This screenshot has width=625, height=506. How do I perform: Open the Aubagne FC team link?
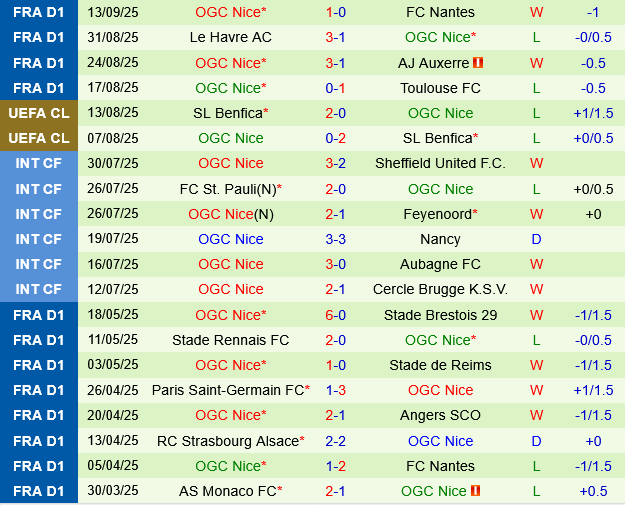[441, 264]
